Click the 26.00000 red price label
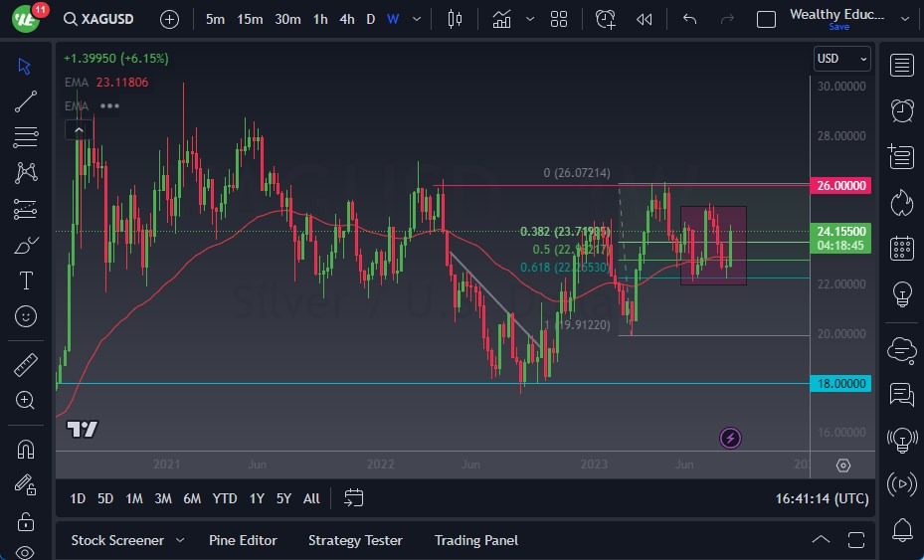924x560 pixels. [x=842, y=186]
